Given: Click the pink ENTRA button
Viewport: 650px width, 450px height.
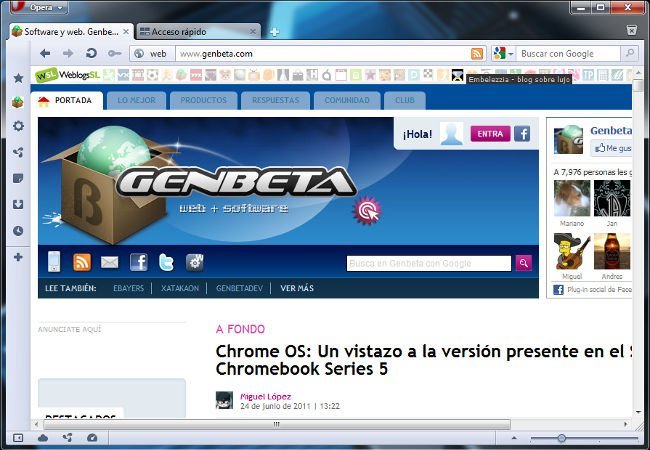Looking at the screenshot, I should [x=490, y=134].
